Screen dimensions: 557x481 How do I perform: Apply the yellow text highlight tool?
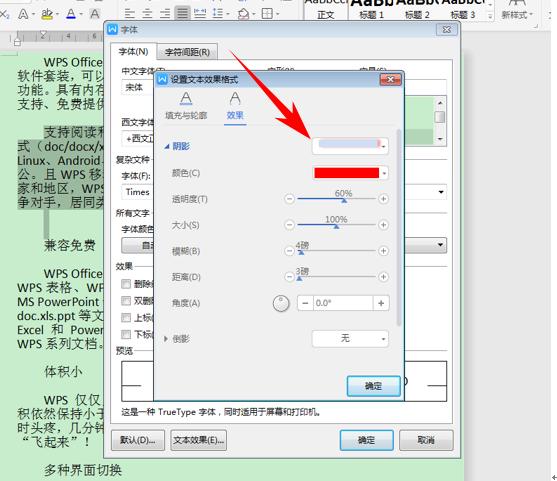[x=47, y=14]
